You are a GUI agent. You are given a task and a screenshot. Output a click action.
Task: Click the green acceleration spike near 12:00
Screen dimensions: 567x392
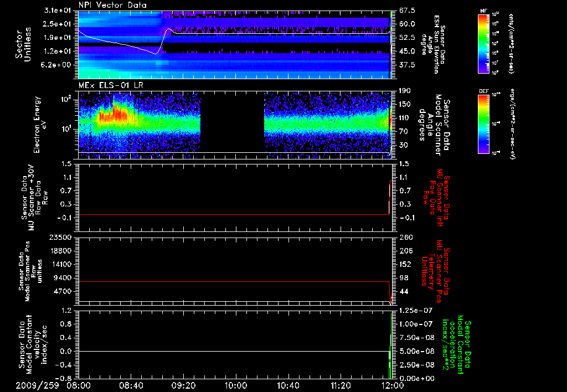point(390,345)
